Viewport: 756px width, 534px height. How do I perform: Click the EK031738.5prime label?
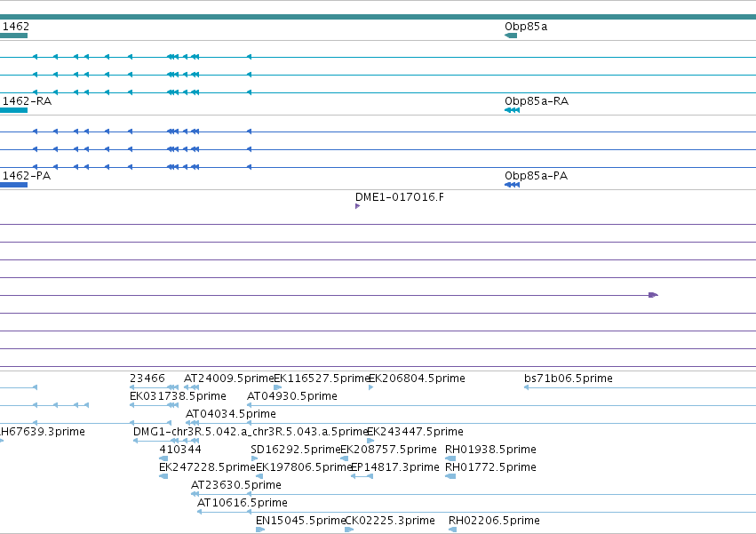coord(178,396)
